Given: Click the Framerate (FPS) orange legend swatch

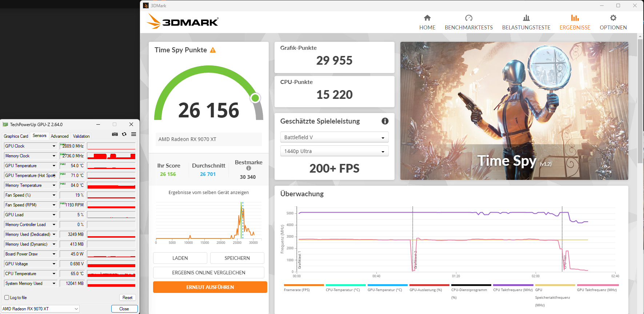Looking at the screenshot, I should click(x=304, y=285).
